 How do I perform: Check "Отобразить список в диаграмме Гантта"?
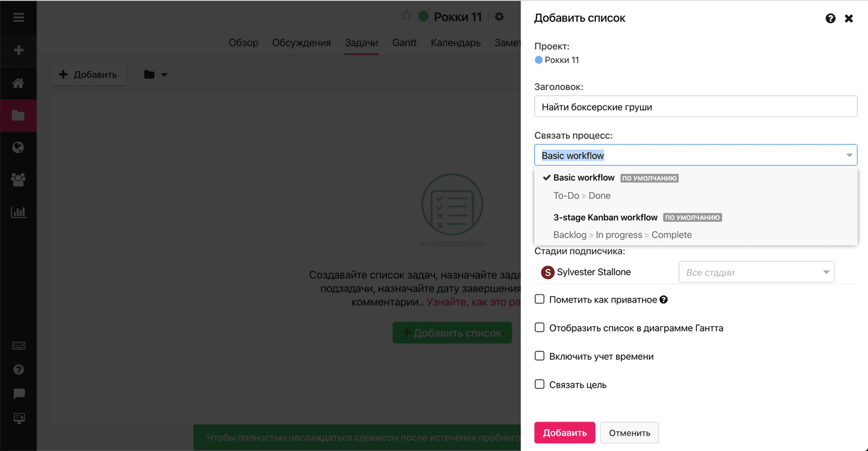[x=539, y=327]
